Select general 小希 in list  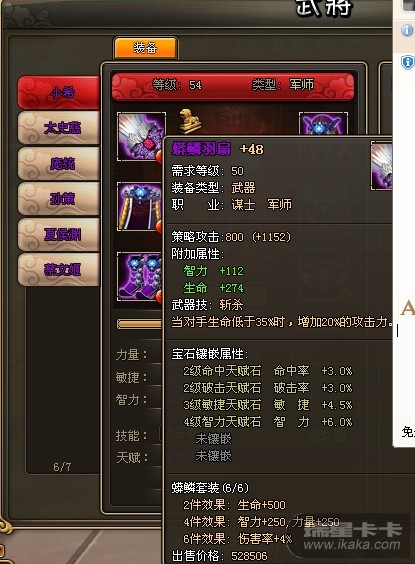59,92
